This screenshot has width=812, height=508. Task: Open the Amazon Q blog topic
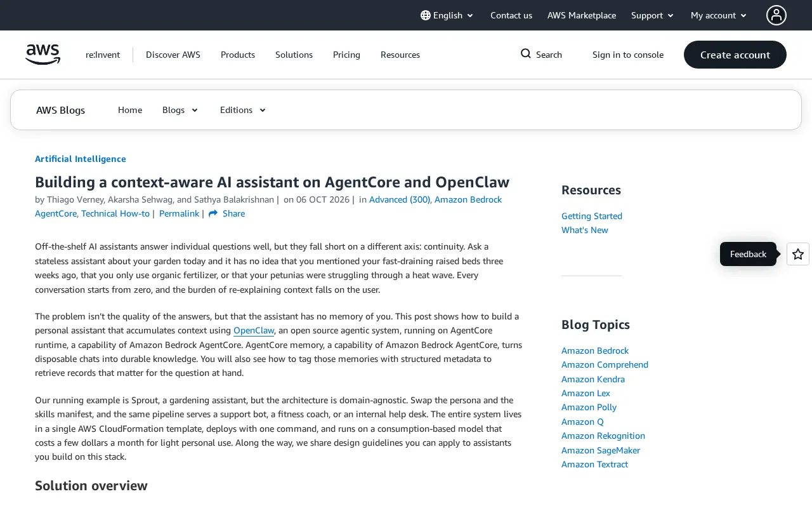click(x=582, y=422)
